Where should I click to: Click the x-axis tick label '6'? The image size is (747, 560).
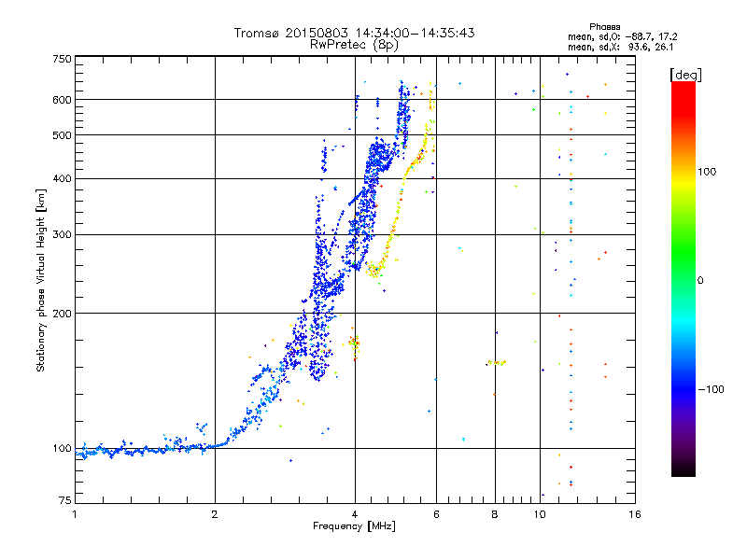click(436, 514)
